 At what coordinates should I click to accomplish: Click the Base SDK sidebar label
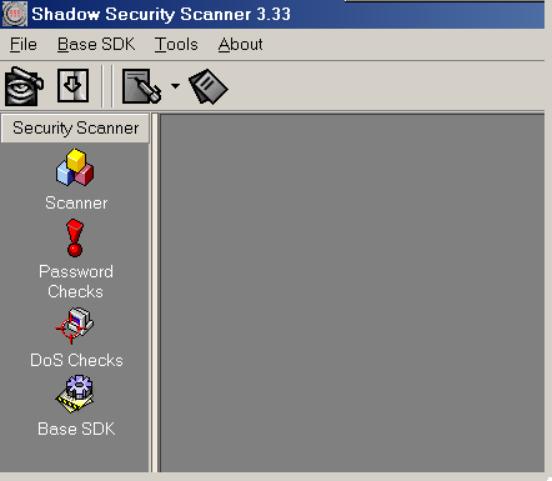pyautogui.click(x=76, y=429)
